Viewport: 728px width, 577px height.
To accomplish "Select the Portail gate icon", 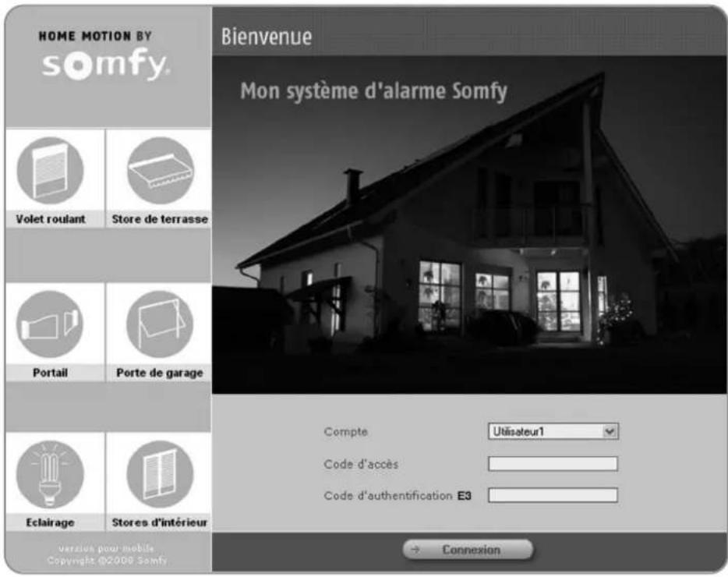I will pos(50,324).
